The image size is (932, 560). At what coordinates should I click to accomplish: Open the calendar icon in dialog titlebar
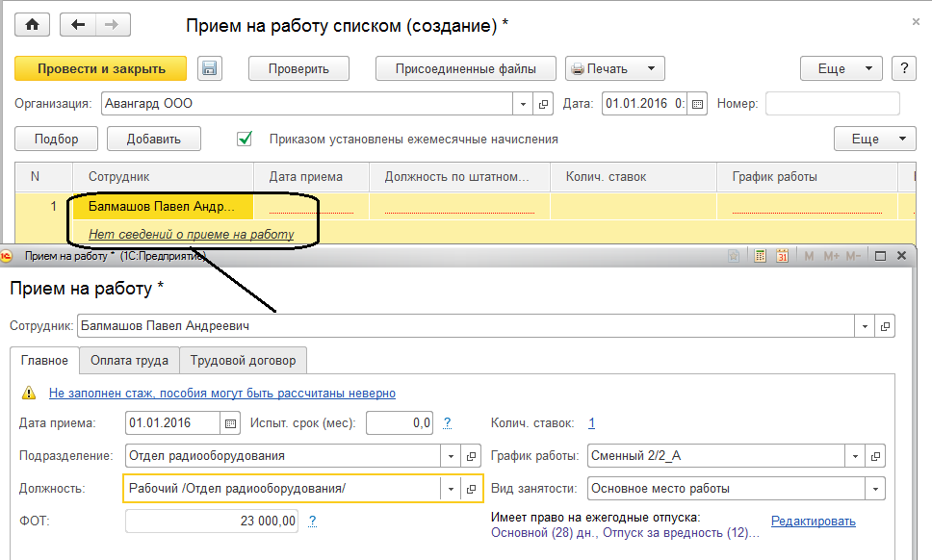pyautogui.click(x=782, y=256)
